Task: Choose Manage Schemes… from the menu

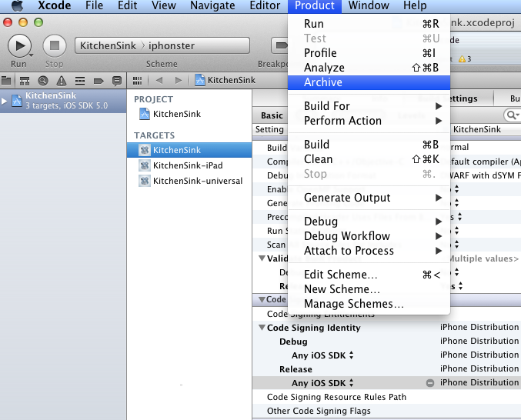Action: click(x=369, y=304)
